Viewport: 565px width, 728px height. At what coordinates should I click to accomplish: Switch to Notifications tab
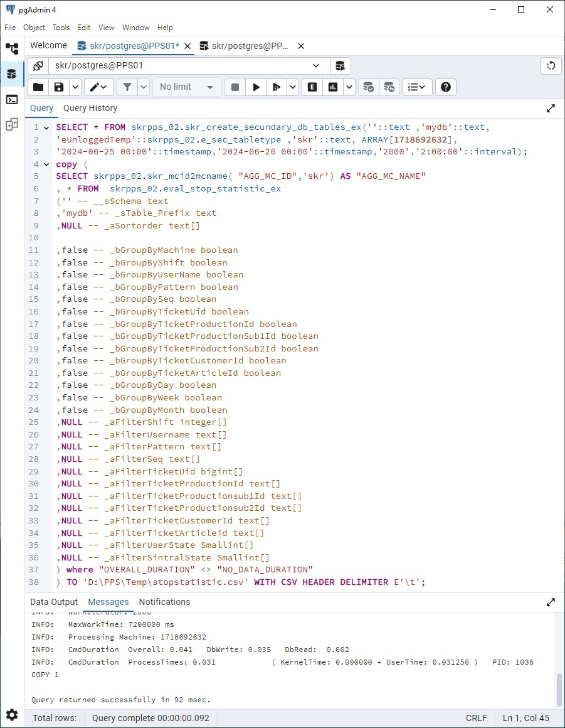(x=164, y=602)
